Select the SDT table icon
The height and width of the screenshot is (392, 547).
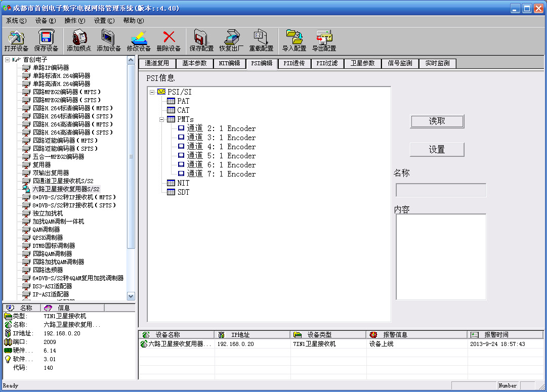(171, 192)
